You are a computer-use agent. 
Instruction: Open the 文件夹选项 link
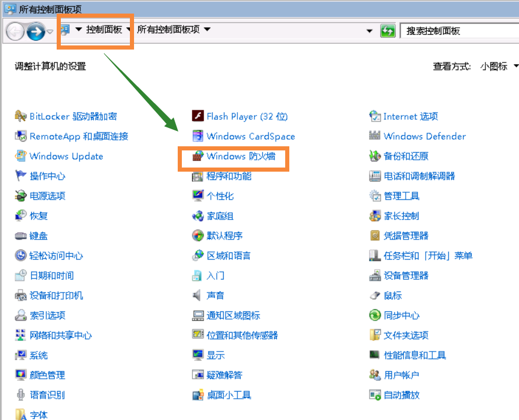pyautogui.click(x=406, y=335)
